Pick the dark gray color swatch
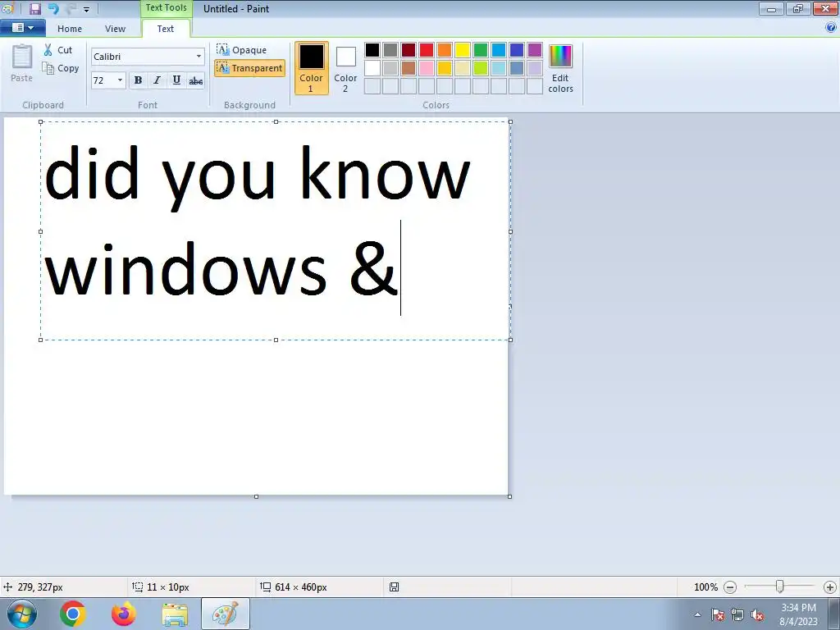 pyautogui.click(x=390, y=50)
